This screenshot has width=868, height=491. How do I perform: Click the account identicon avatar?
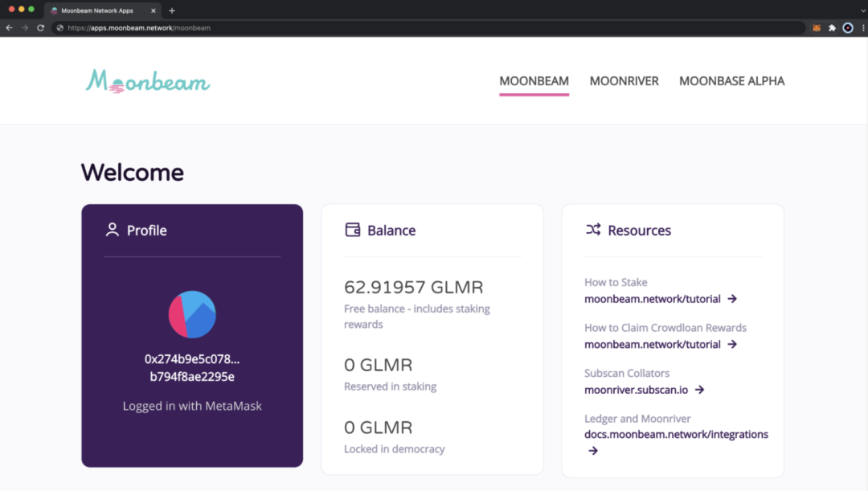[192, 314]
